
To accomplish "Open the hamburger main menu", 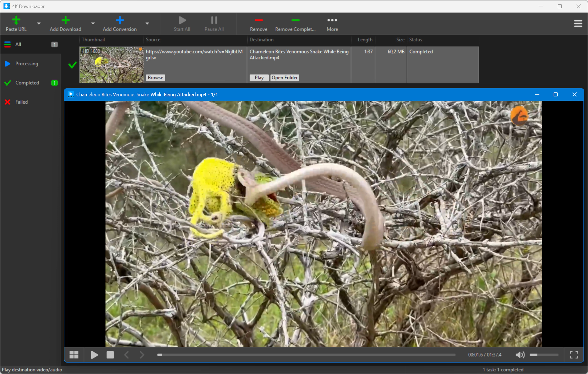I will tap(578, 24).
